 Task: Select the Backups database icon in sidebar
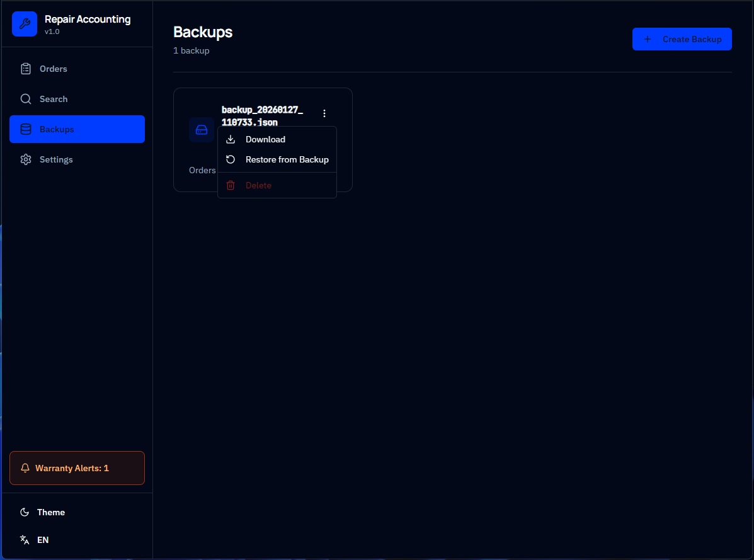coord(26,129)
